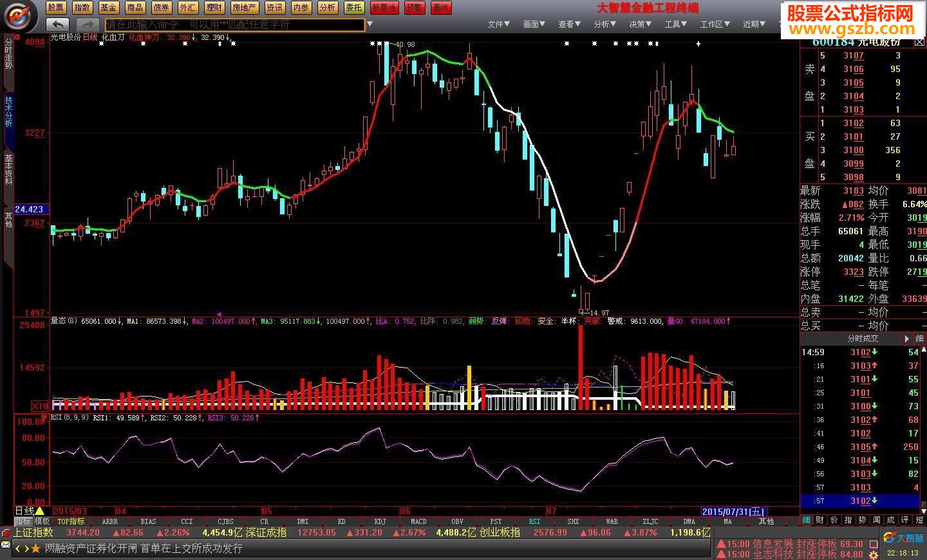Open the 工具 dropdown menu

pos(676,24)
